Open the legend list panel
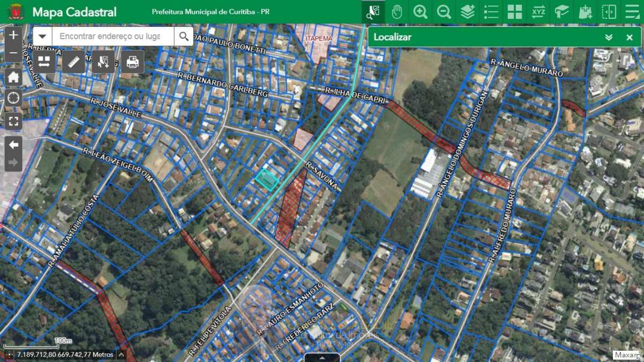Viewport: 644px width, 362px height. [x=491, y=12]
